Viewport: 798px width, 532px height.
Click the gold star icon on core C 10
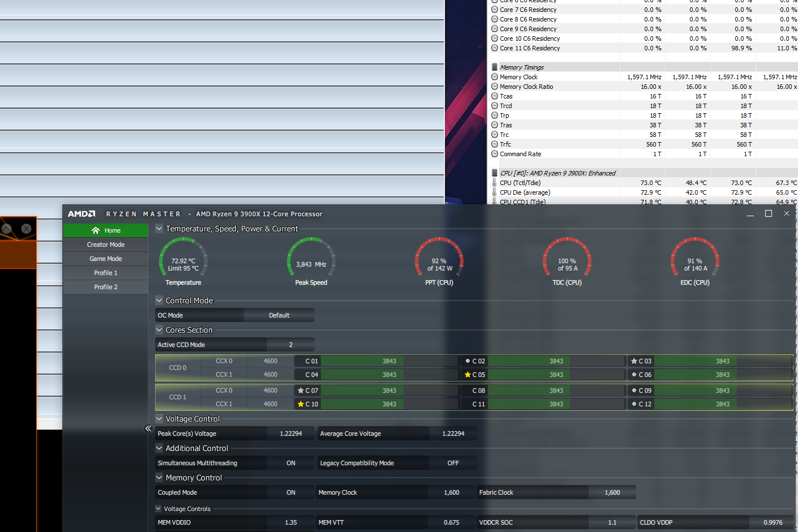301,404
